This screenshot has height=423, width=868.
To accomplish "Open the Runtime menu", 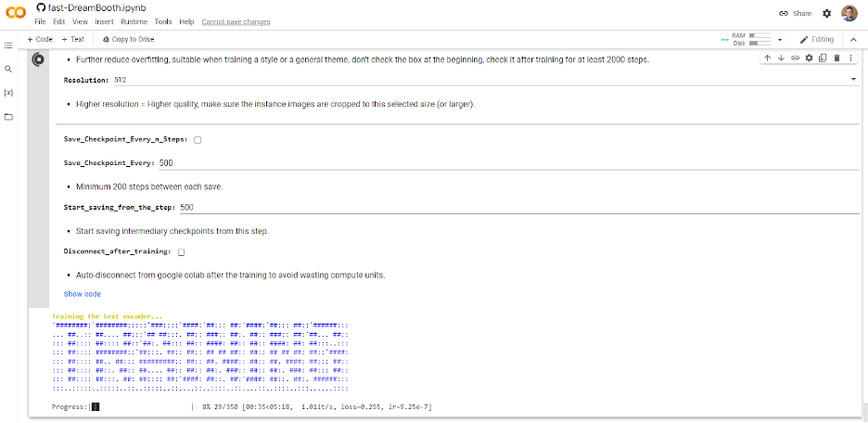I will (134, 21).
